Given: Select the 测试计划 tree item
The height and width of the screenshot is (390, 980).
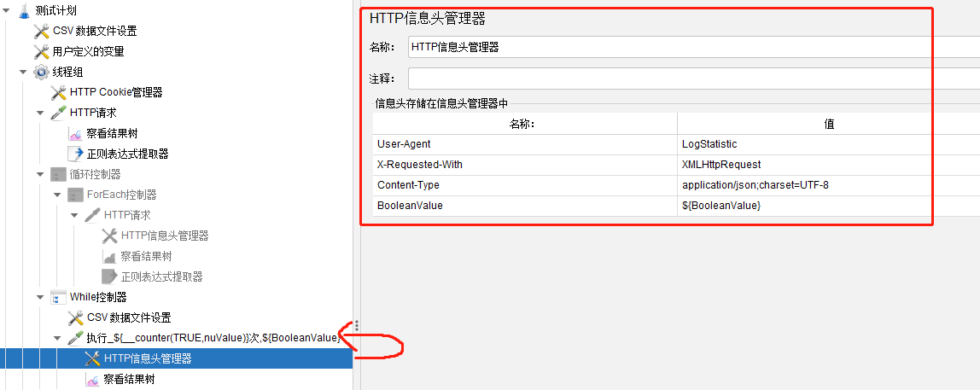Looking at the screenshot, I should tap(56, 10).
